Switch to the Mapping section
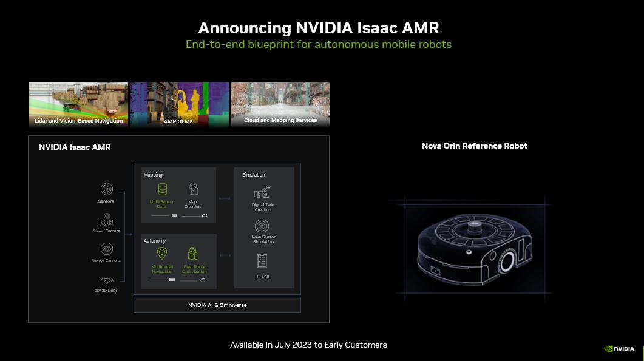644x361 pixels. pyautogui.click(x=152, y=175)
